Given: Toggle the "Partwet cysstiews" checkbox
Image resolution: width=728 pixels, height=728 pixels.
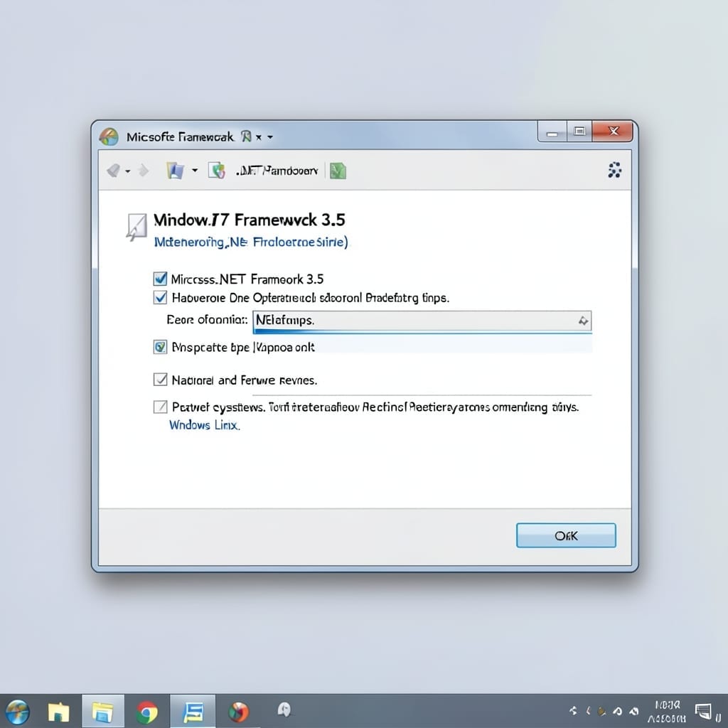Looking at the screenshot, I should click(160, 407).
